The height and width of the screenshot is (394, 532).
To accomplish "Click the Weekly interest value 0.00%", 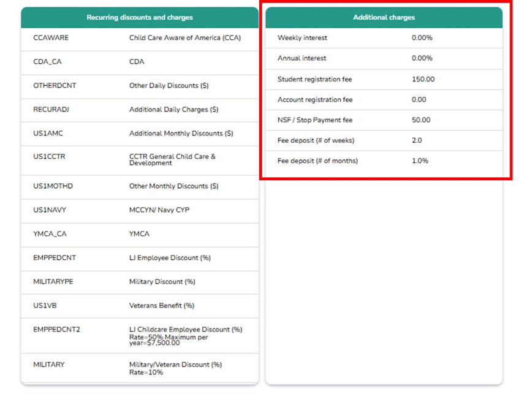I will click(422, 37).
